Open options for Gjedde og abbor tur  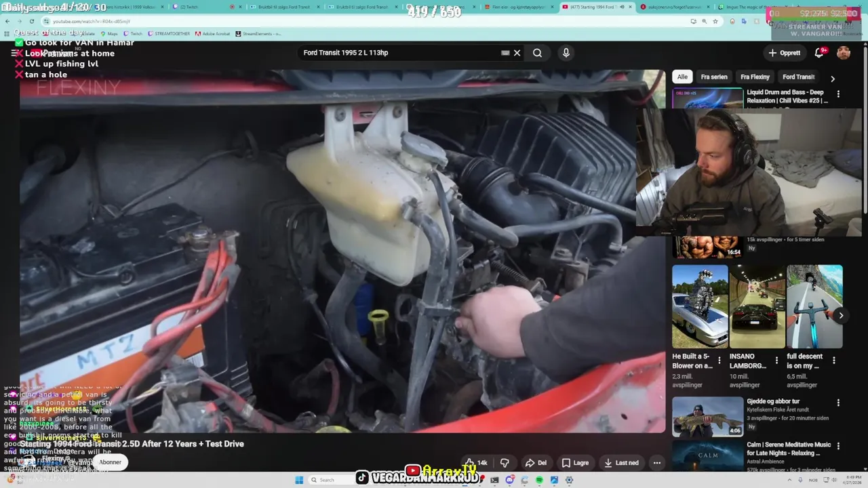[838, 403]
